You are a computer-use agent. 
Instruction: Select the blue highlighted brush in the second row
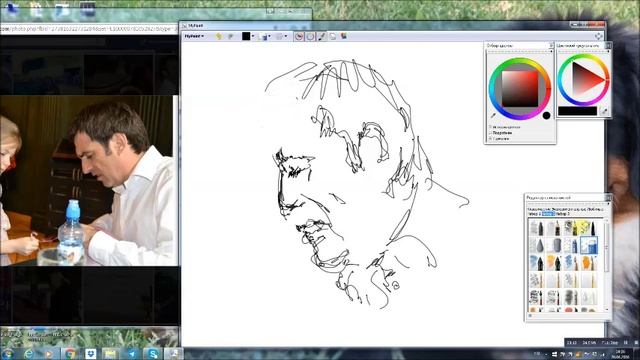[x=589, y=245]
